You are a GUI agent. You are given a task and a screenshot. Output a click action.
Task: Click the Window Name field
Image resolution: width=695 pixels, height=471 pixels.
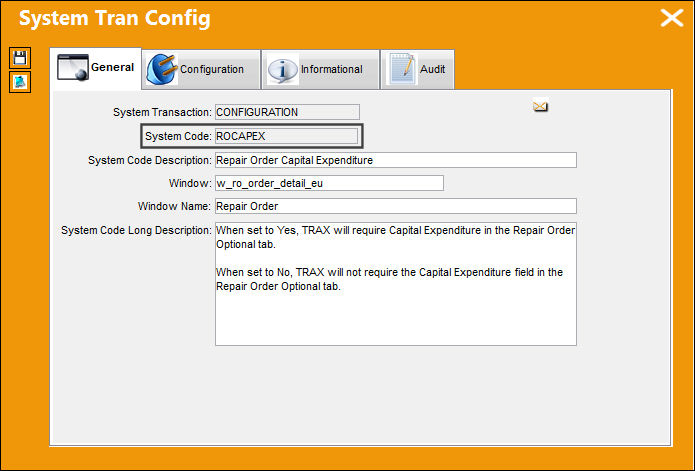pos(396,206)
